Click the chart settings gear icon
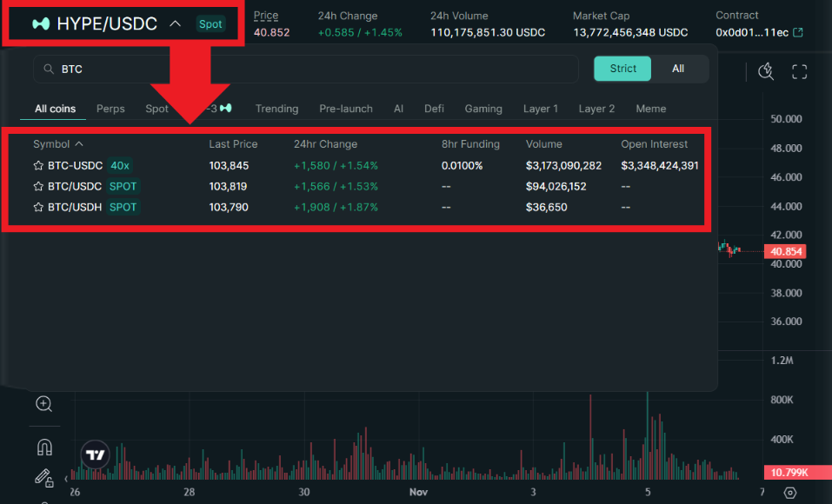This screenshot has height=504, width=832. pyautogui.click(x=789, y=493)
